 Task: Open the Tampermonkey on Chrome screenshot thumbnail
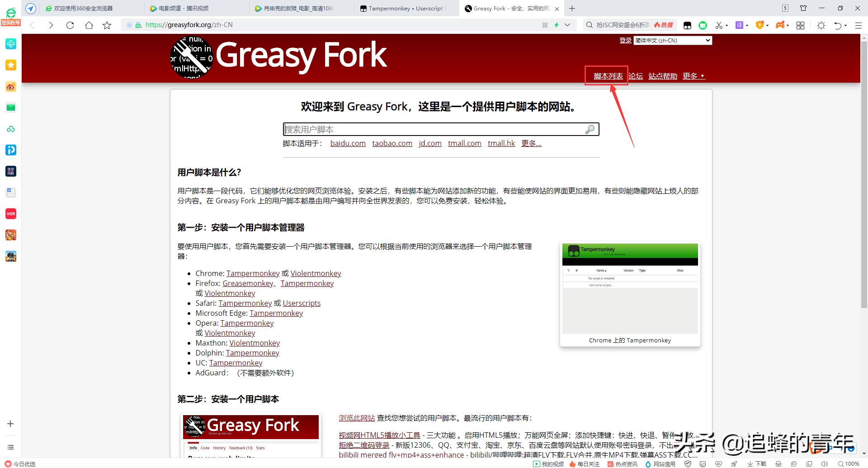click(x=630, y=289)
